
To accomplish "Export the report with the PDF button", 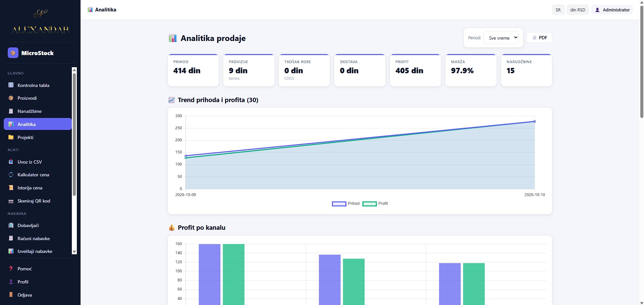I will 539,38.
